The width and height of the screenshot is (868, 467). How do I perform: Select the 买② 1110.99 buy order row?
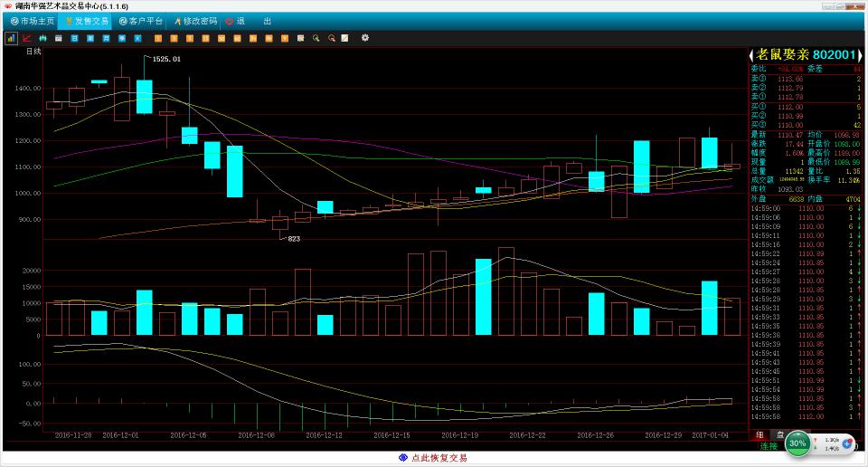coord(806,116)
